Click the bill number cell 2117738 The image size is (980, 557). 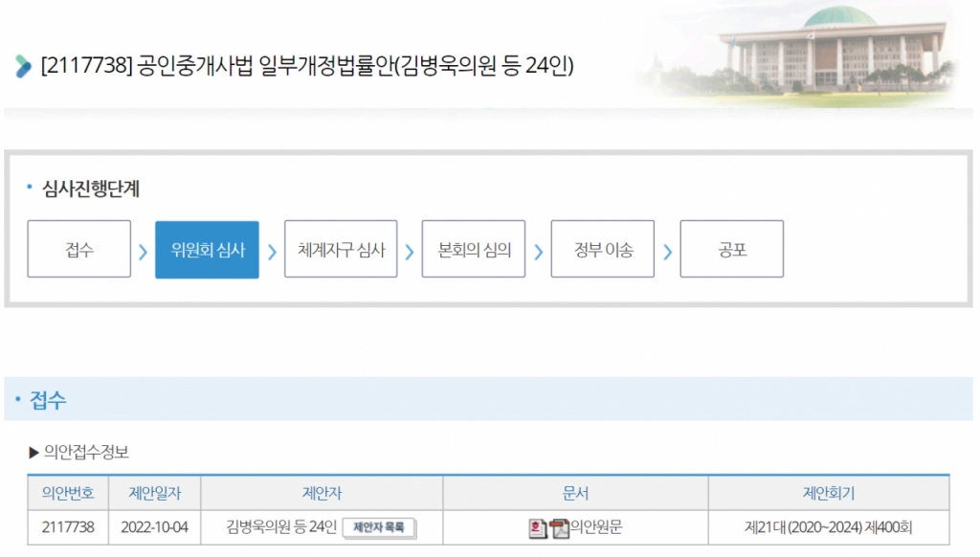[68, 526]
